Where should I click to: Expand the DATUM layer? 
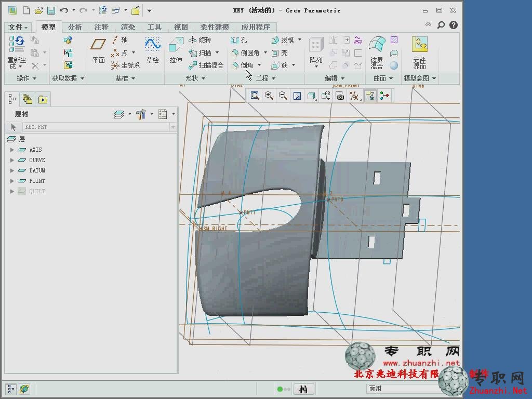point(12,170)
